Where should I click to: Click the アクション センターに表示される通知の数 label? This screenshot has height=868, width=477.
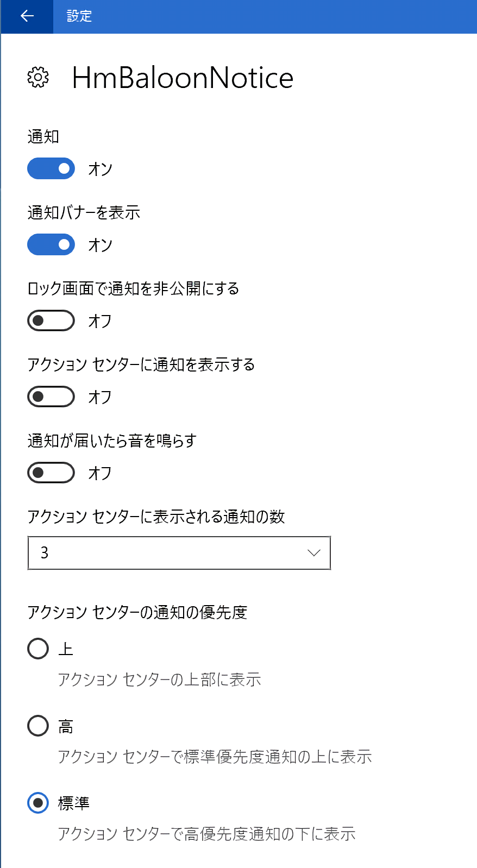click(x=156, y=517)
